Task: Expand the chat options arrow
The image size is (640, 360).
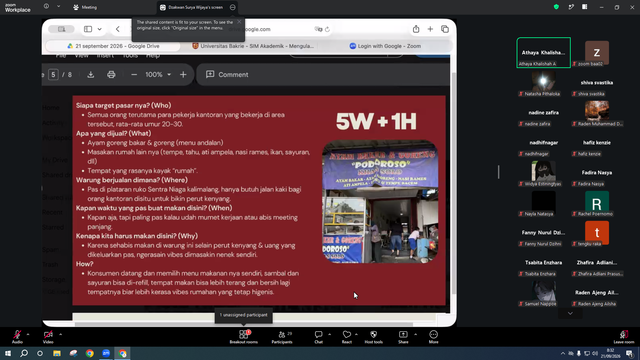Action: tap(329, 334)
